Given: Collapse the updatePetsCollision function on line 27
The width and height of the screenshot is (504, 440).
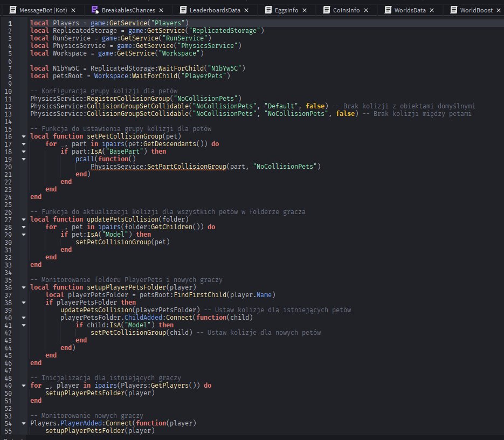Looking at the screenshot, I should click(24, 219).
